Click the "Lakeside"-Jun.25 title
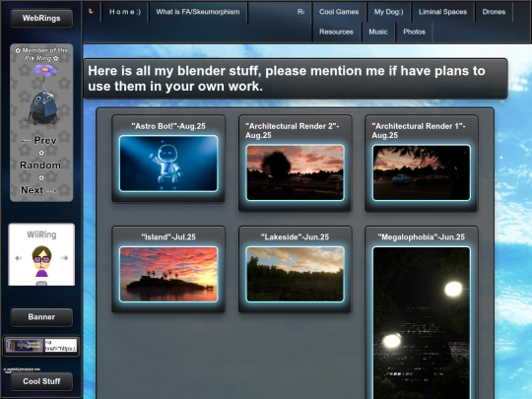 [295, 237]
